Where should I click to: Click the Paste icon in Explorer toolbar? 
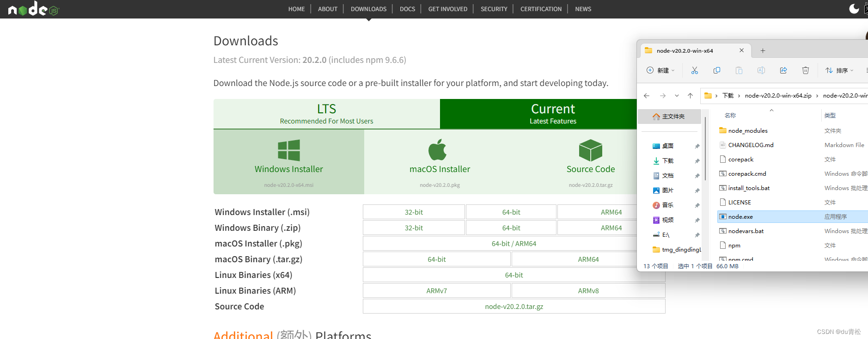pos(739,70)
